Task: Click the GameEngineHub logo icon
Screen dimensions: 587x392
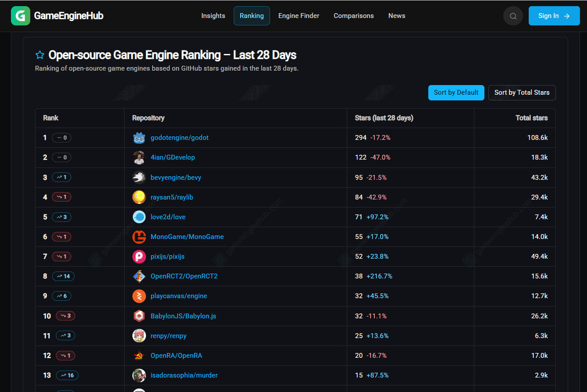Action: coord(21,16)
